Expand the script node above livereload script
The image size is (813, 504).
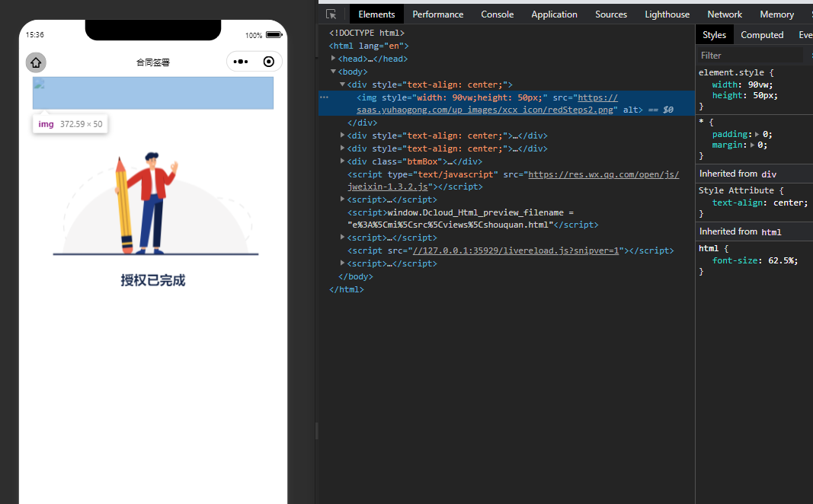tap(343, 238)
